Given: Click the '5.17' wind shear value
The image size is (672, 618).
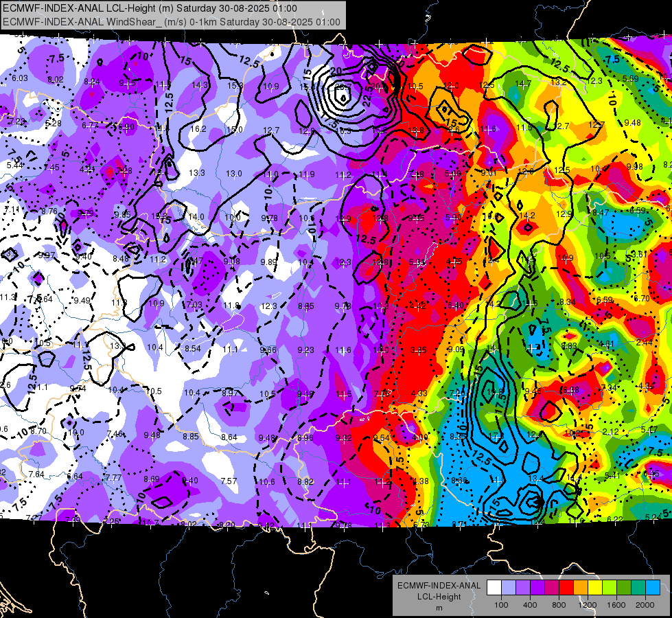Looking at the screenshot, I should pos(649,430).
